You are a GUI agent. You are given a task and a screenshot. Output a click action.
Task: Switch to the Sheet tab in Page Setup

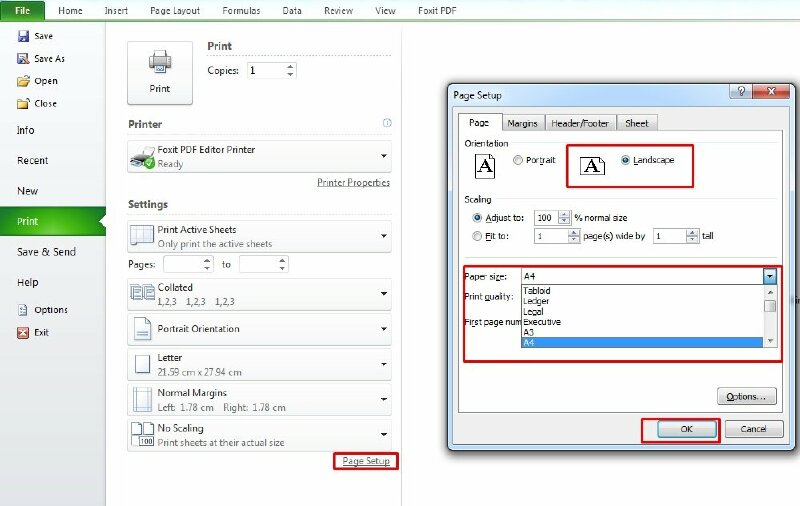tap(636, 123)
